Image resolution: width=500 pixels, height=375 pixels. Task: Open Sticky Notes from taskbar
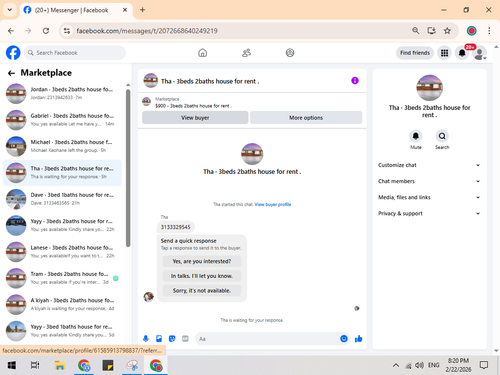tap(108, 365)
